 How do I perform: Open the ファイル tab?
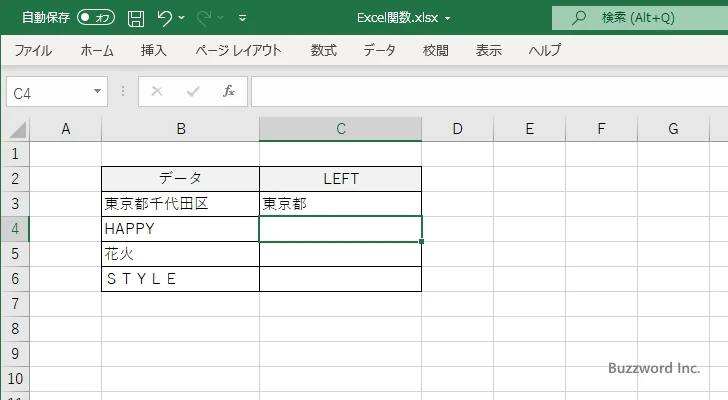click(x=33, y=50)
